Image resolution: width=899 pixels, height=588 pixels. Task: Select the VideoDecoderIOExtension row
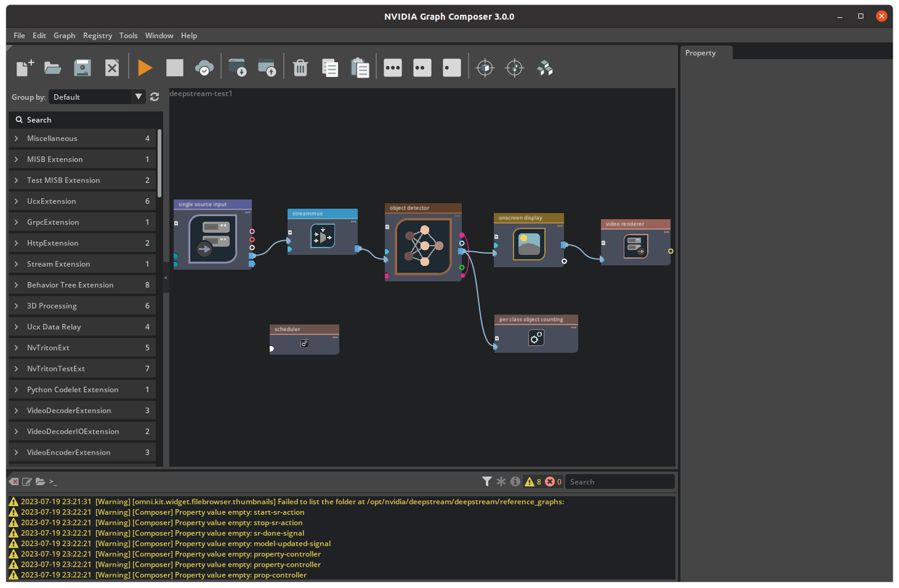click(x=83, y=432)
